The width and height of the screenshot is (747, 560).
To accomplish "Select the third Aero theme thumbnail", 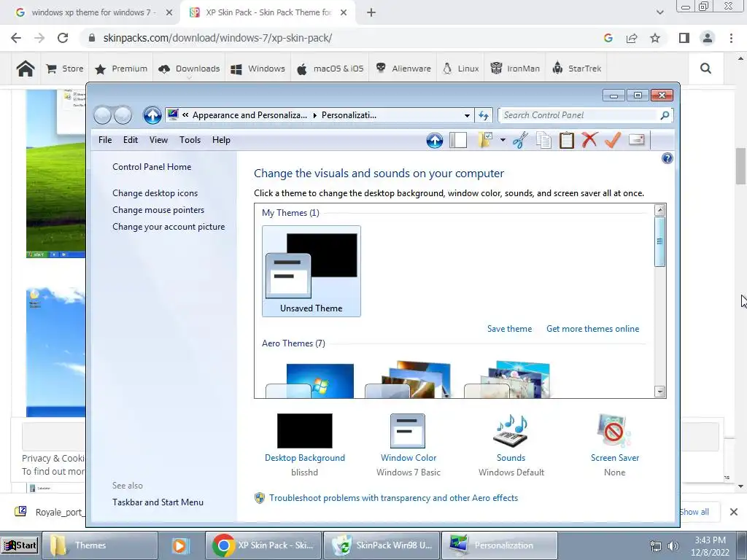I will pyautogui.click(x=507, y=379).
